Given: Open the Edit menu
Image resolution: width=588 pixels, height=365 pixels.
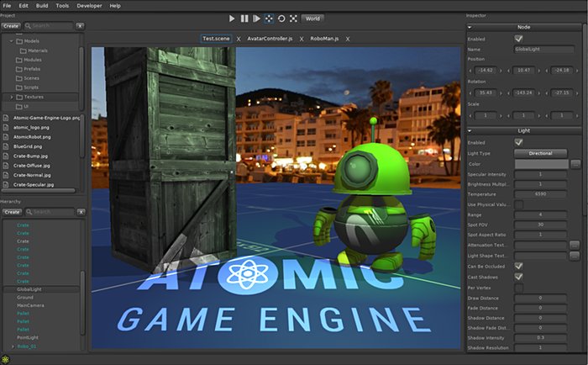Looking at the screenshot, I should coord(24,6).
